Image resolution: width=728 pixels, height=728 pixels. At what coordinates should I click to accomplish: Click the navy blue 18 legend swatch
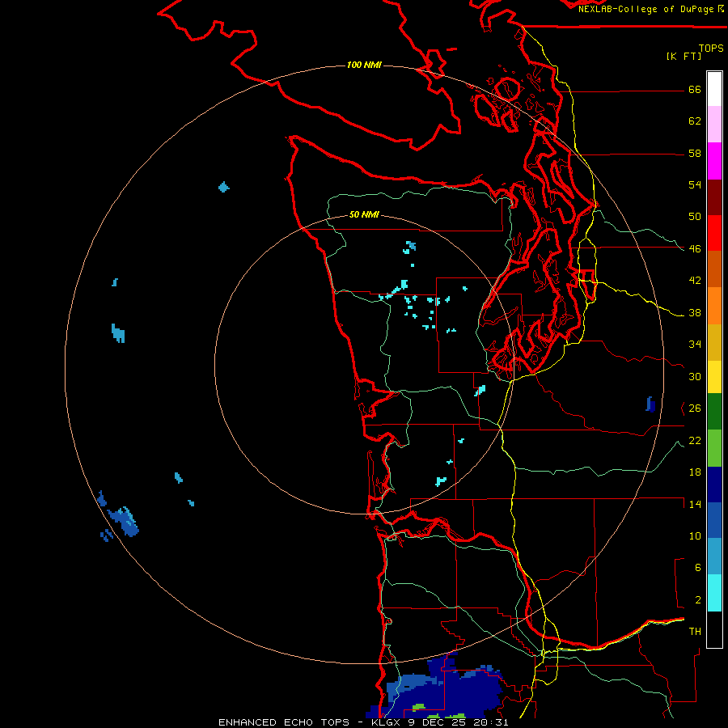pyautogui.click(x=714, y=485)
